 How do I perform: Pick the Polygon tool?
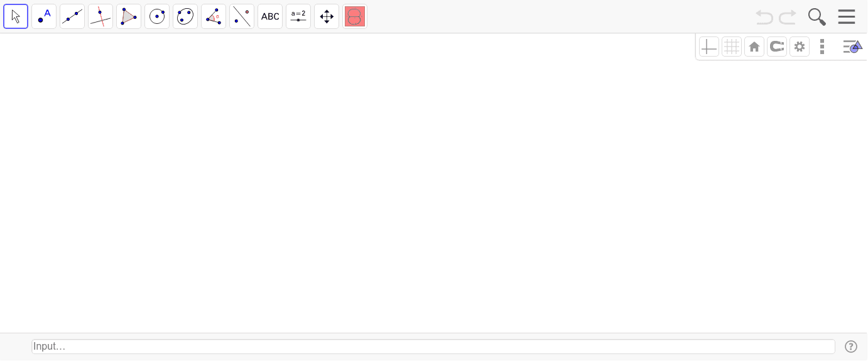point(129,16)
